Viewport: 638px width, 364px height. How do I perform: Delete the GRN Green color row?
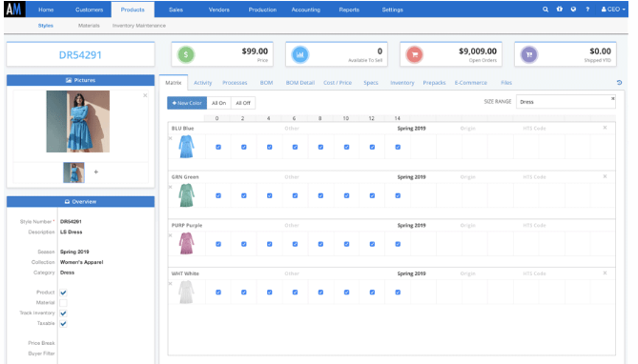[605, 176]
